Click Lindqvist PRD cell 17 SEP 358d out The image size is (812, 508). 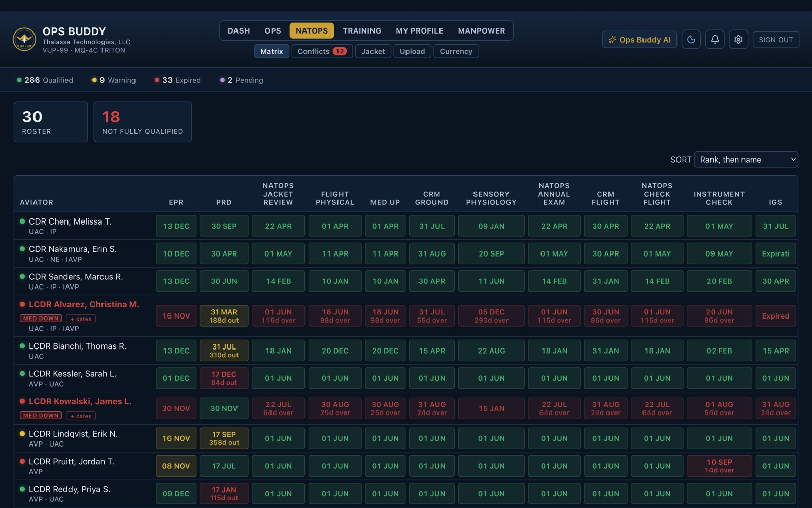tap(224, 438)
